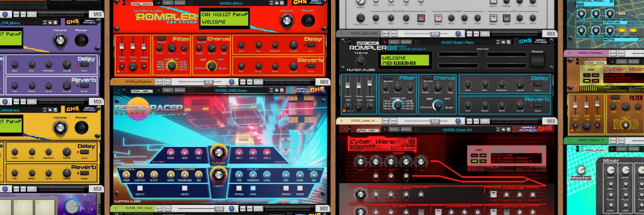The width and height of the screenshot is (644, 215).
Task: Solo the GHS06_2089_Brass mix channel
Action: point(168,82)
